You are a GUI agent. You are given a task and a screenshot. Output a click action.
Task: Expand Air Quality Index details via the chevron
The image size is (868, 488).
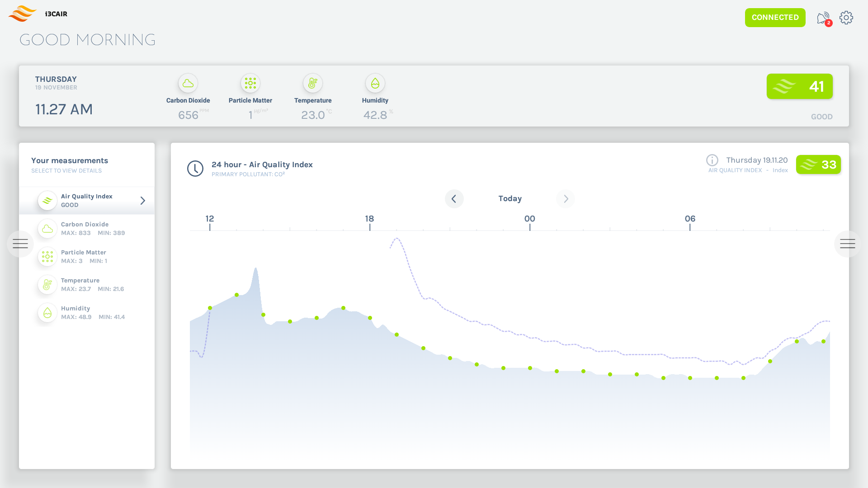click(143, 200)
